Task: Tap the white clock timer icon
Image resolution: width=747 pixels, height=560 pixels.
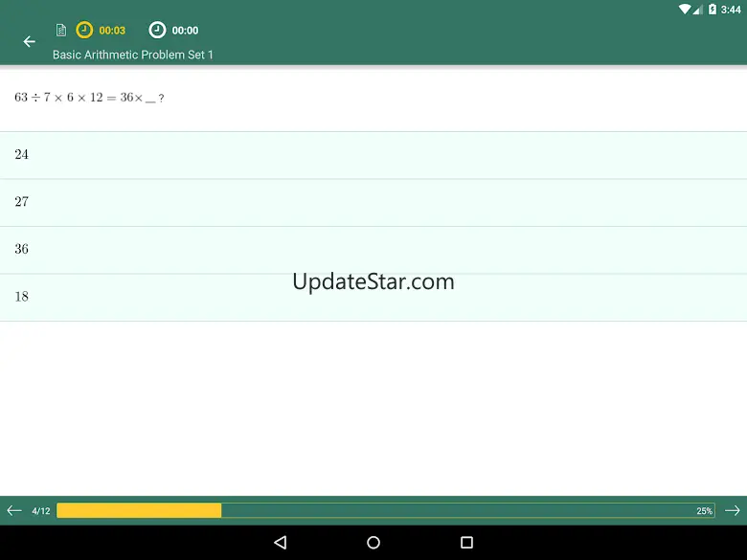Action: tap(157, 30)
